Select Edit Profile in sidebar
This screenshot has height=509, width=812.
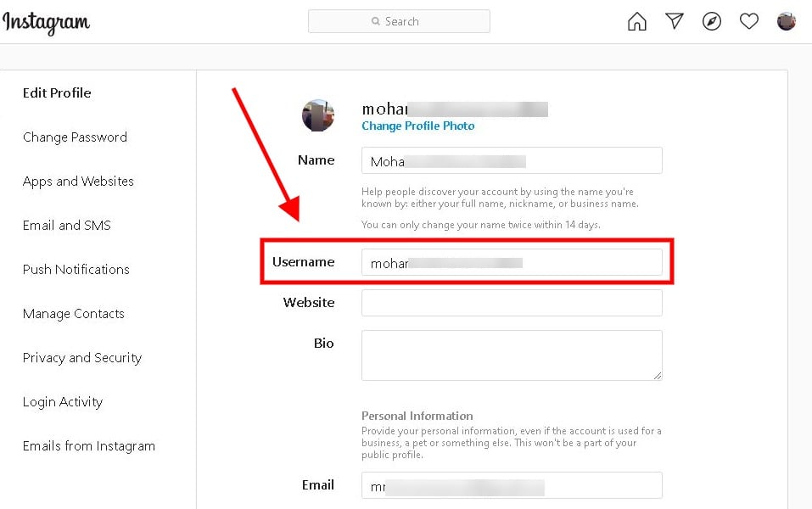57,93
